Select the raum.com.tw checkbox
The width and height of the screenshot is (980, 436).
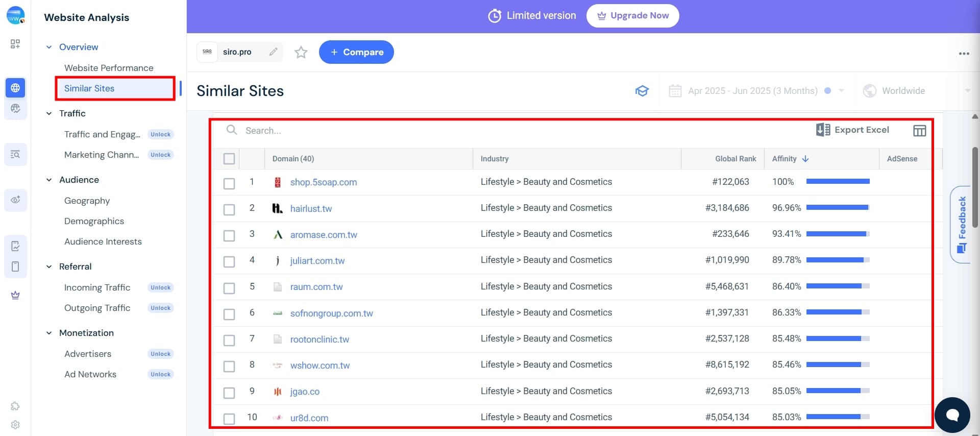coord(229,288)
